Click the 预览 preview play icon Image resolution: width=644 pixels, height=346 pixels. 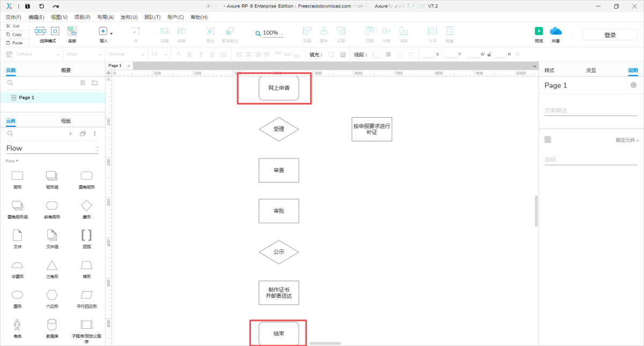tap(539, 31)
